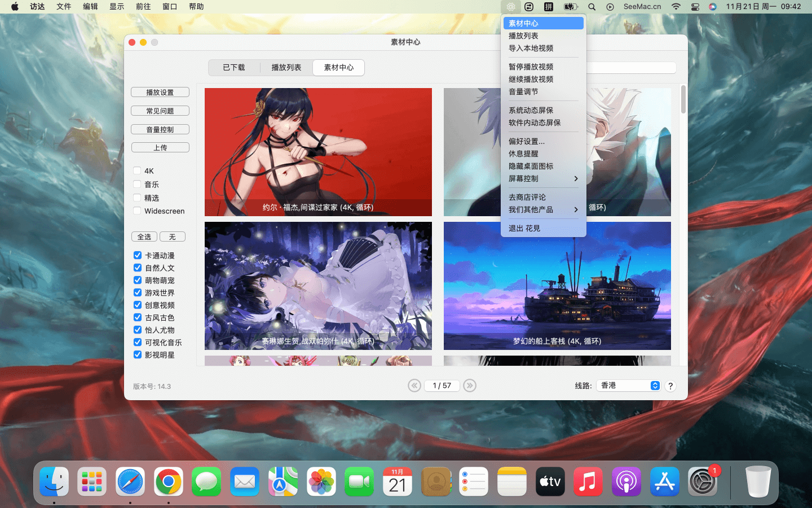Enable the 4K filter checkbox
812x508 pixels.
tap(137, 170)
